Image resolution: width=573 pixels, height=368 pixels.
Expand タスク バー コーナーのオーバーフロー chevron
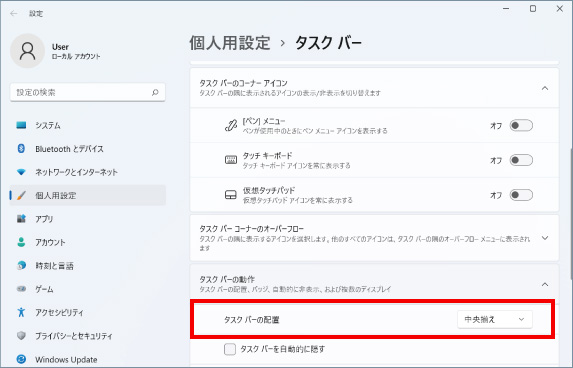coord(545,238)
